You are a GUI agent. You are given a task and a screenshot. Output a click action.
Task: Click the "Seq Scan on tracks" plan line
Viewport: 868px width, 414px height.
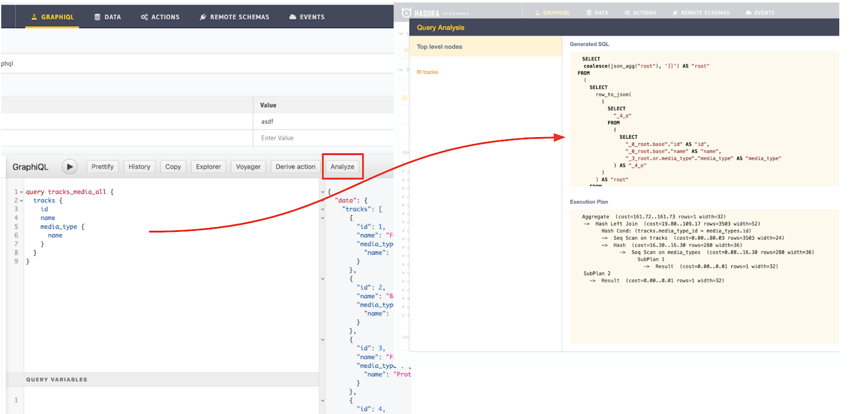click(x=693, y=238)
